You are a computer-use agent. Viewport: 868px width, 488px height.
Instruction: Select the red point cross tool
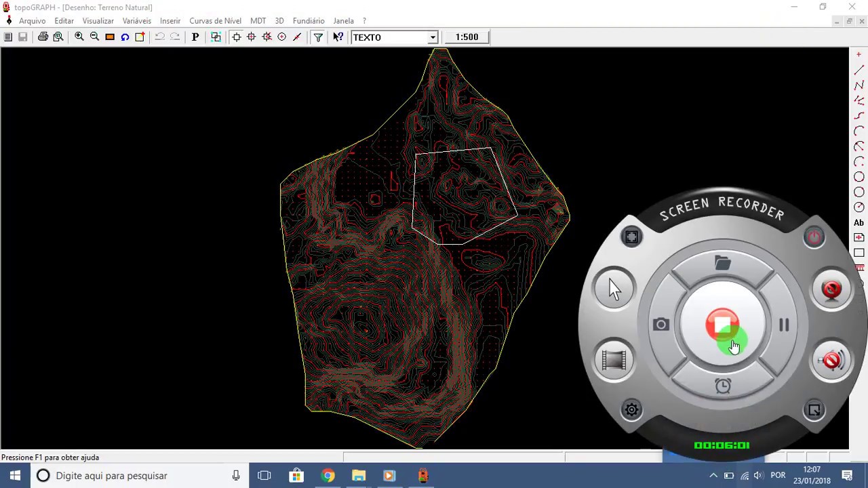(x=859, y=55)
